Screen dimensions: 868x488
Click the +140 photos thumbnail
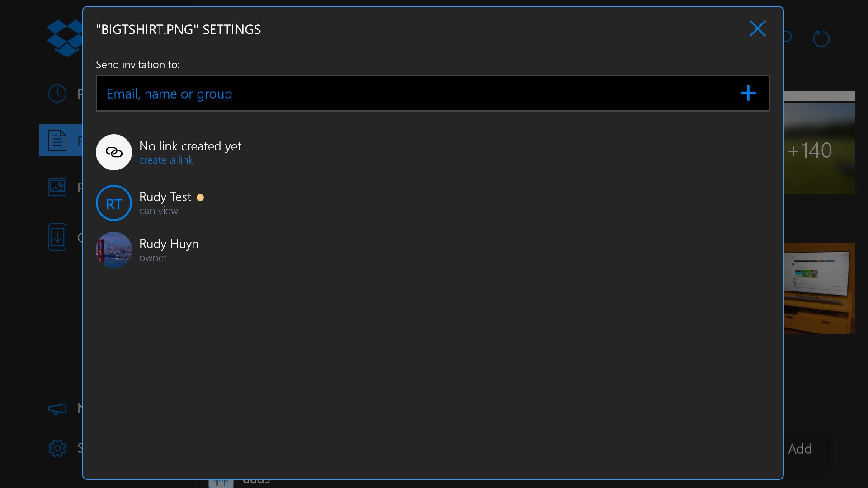click(x=819, y=149)
